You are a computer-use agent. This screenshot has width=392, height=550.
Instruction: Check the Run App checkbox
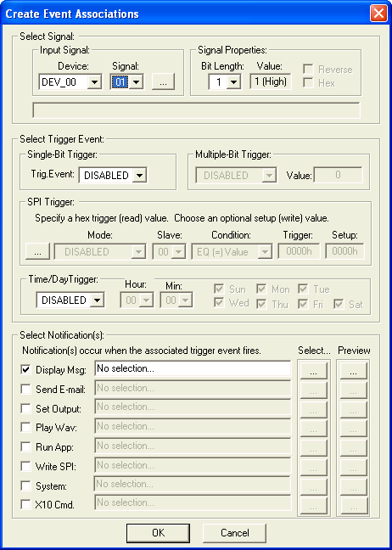(x=25, y=446)
